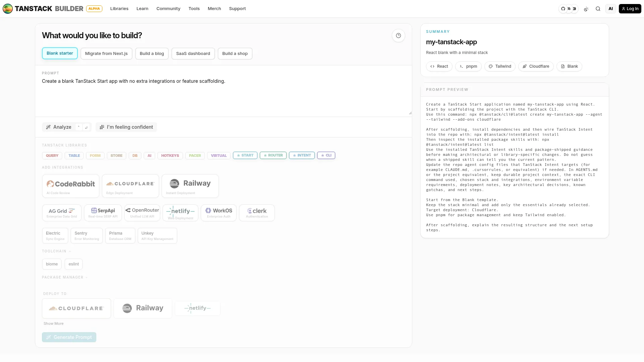
Task: Open the GitHub icon link
Action: 563,9
